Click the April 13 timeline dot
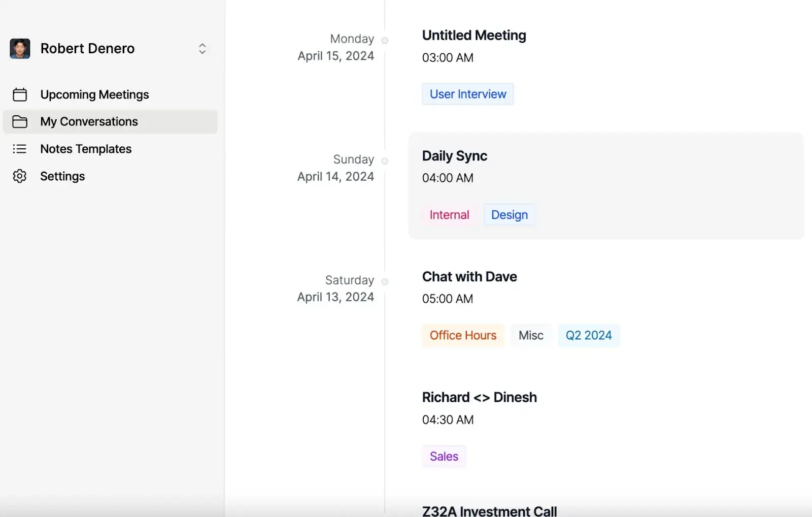 click(x=385, y=281)
